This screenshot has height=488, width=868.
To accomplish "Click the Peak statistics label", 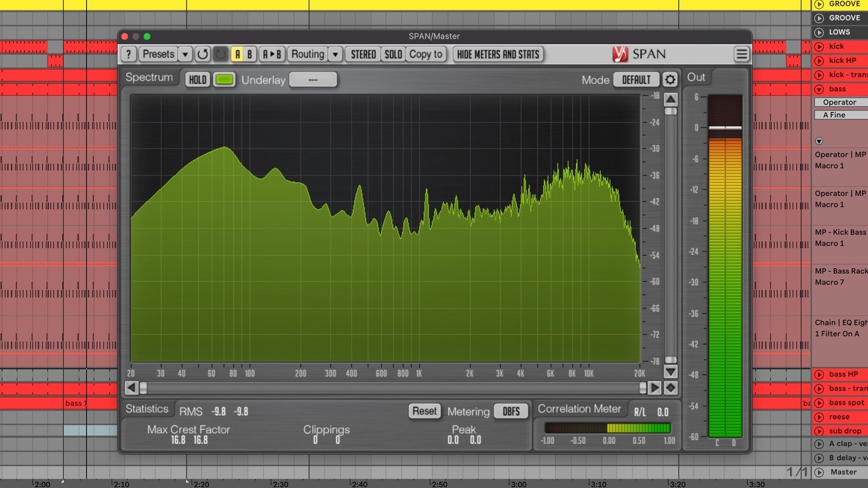I will click(x=464, y=430).
